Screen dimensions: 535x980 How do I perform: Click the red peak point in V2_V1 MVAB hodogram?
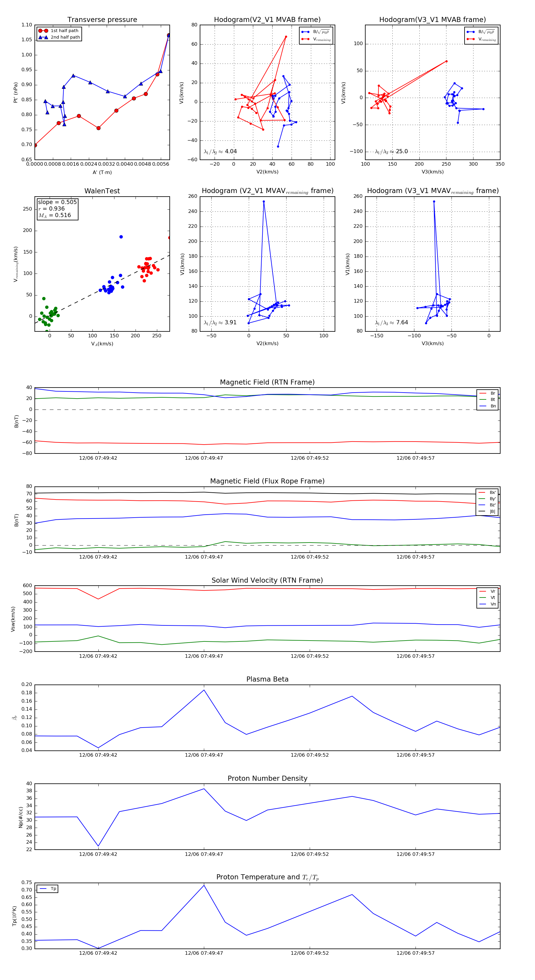(x=286, y=37)
